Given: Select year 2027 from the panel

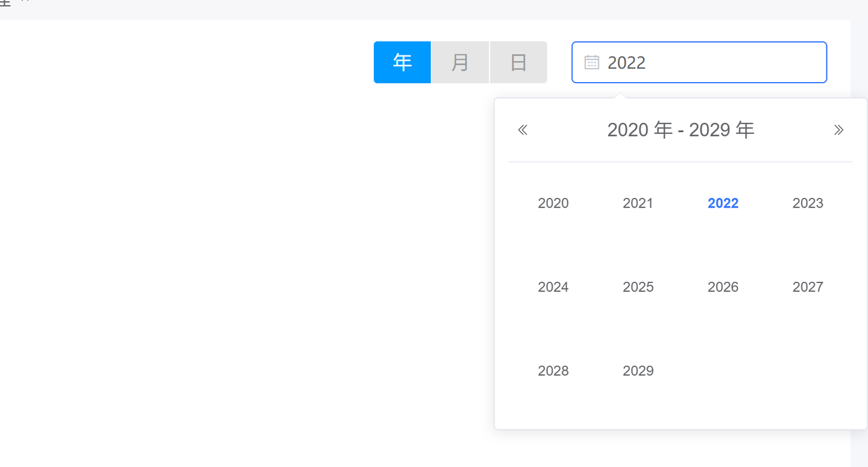Looking at the screenshot, I should [x=808, y=287].
